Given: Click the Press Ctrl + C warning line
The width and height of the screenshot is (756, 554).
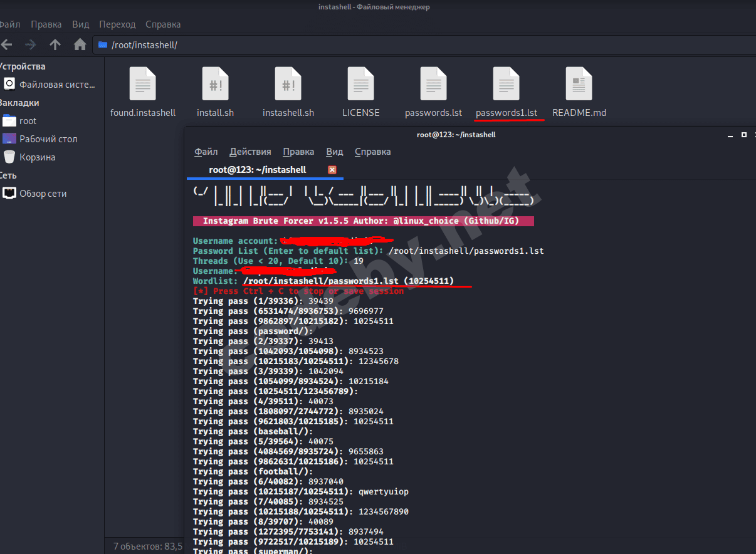Looking at the screenshot, I should [x=298, y=291].
